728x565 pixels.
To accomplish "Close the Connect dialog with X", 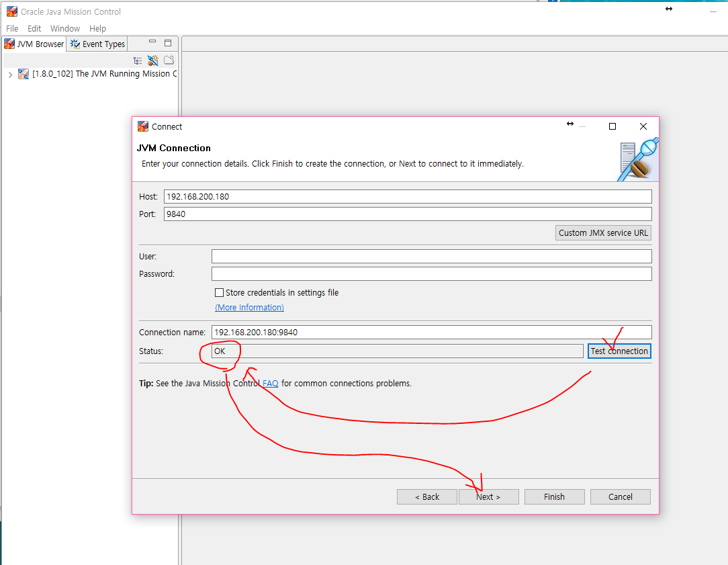I will (x=643, y=126).
